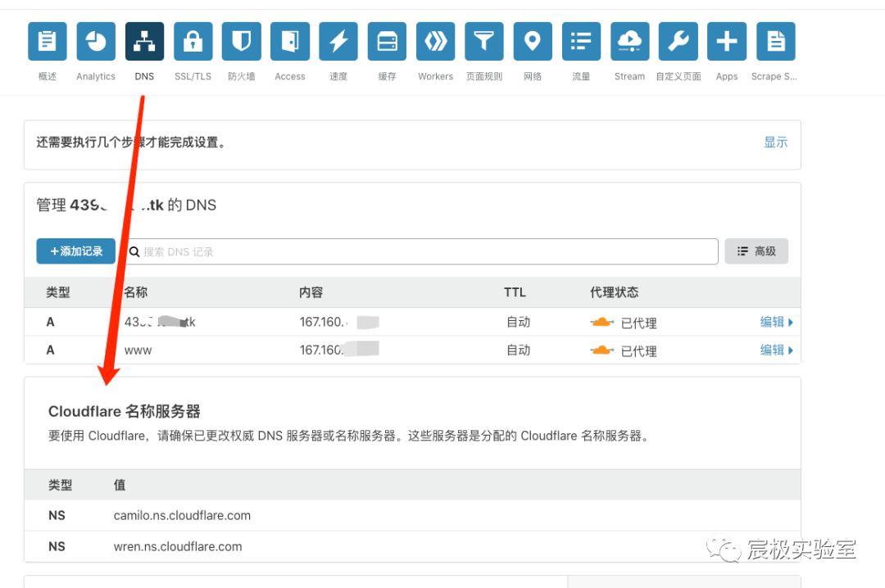Open the 防火墙 shield icon

pos(242,41)
